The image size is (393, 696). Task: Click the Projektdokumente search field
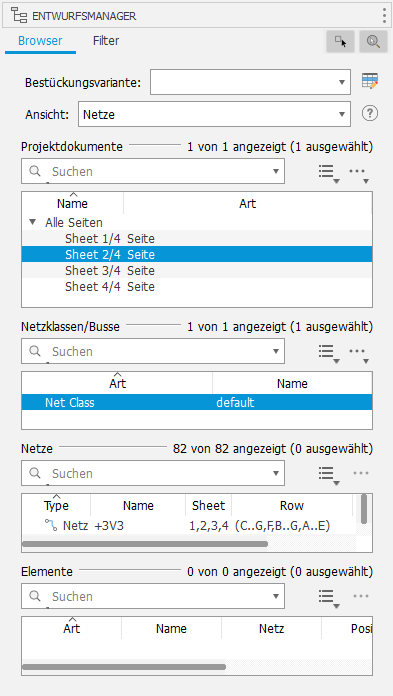[x=153, y=171]
